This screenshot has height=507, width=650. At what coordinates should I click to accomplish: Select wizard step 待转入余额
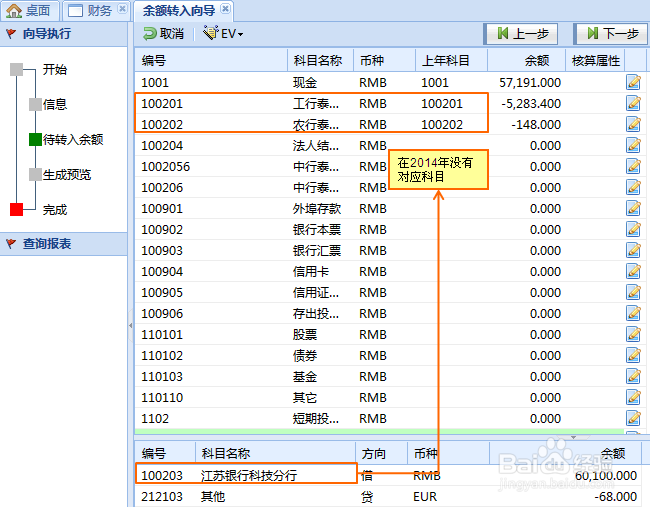(73, 139)
